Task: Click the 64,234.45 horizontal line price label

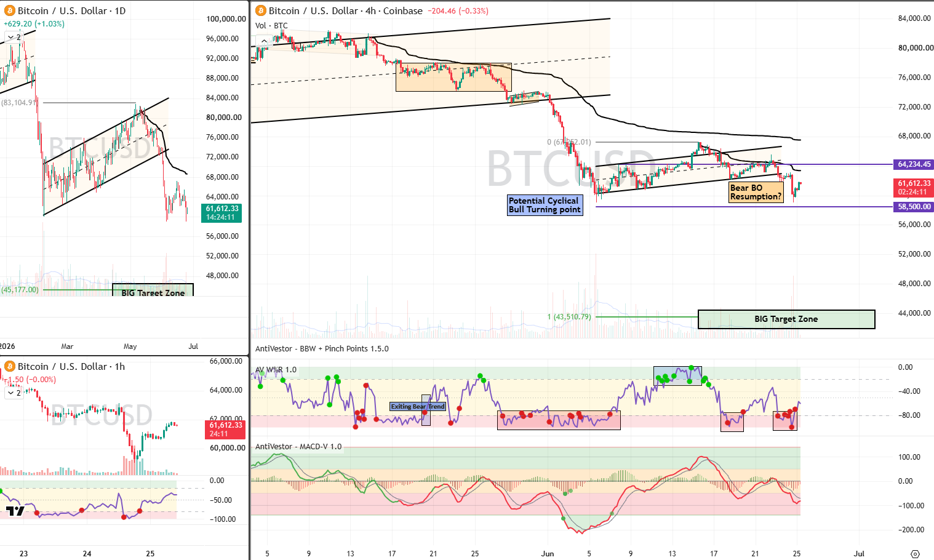Action: coord(913,164)
